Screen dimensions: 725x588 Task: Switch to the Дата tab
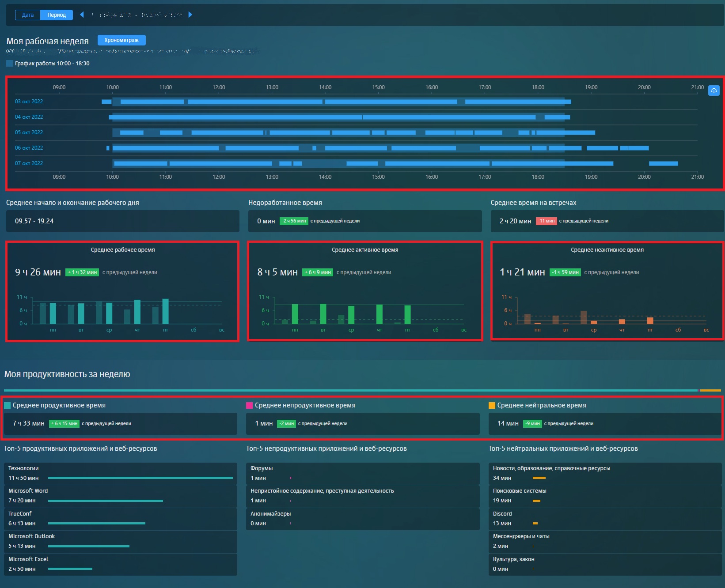(x=28, y=15)
